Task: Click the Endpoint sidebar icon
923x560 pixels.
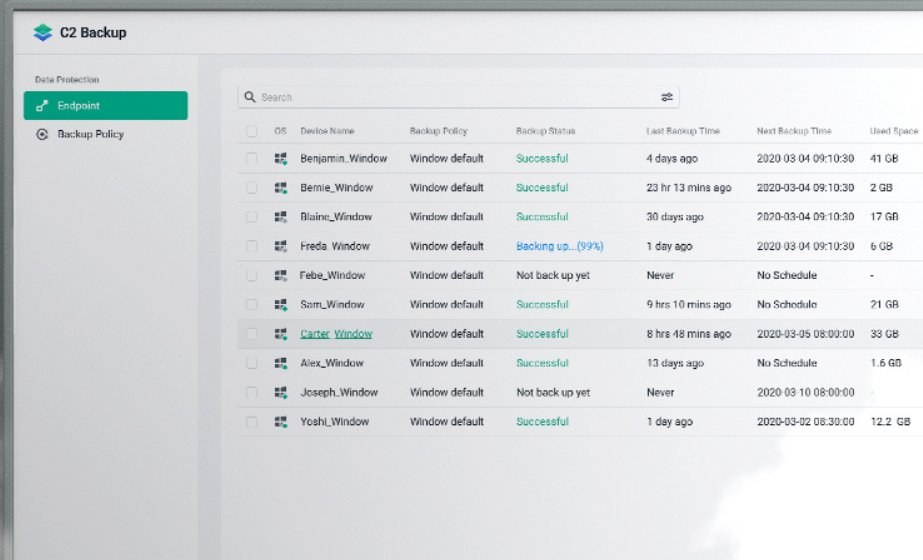Action: (42, 106)
